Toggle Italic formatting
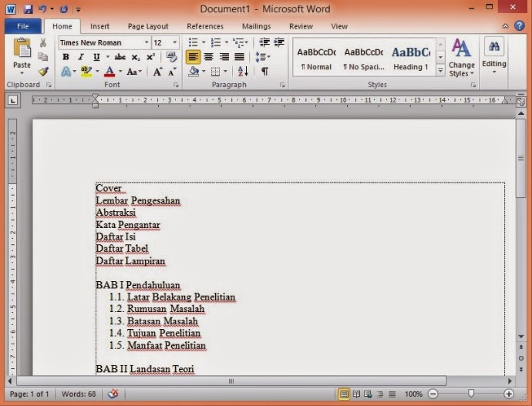The height and width of the screenshot is (406, 532). pos(81,57)
